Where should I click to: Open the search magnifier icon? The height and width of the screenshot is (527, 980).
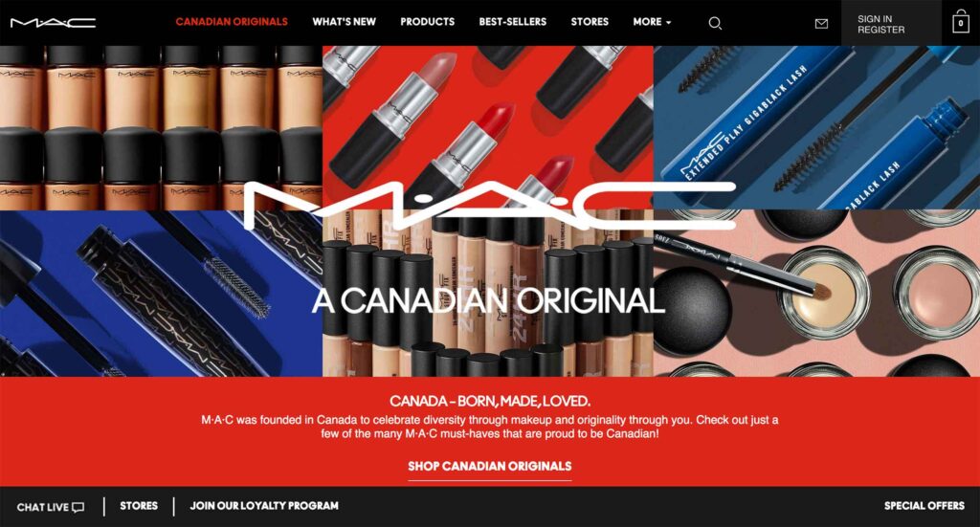coord(715,24)
